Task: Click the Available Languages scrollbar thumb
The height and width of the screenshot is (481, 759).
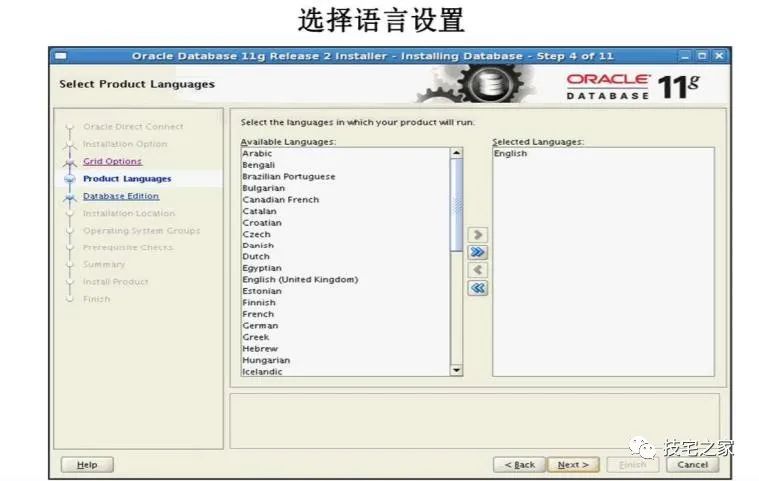Action: pos(456,205)
